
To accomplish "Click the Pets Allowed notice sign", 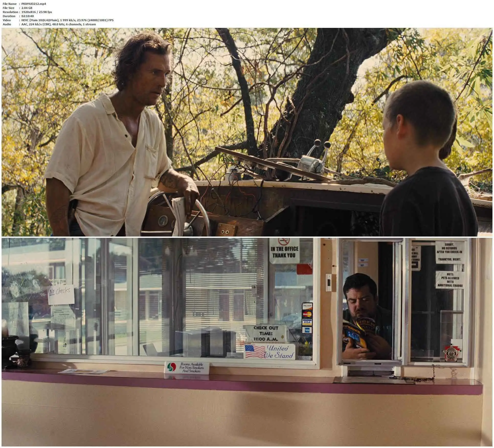I will pos(450,279).
